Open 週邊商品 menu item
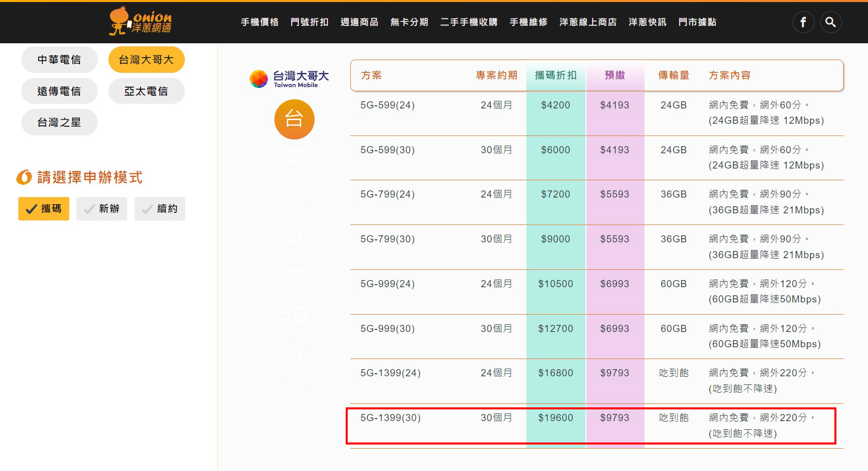The width and height of the screenshot is (868, 471). 359,22
